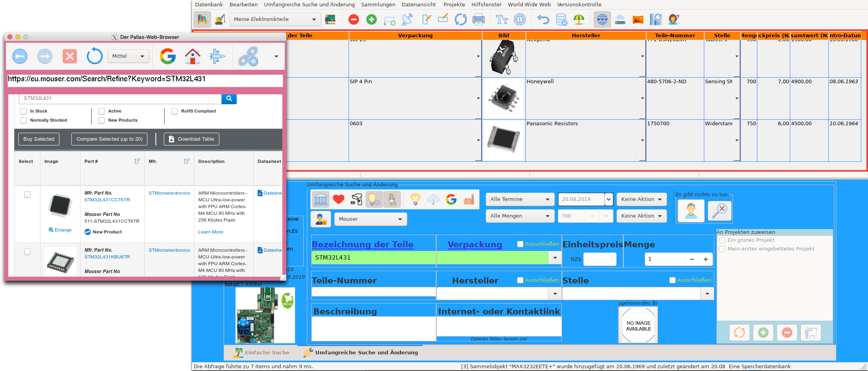Open Sammlungen menu
This screenshot has width=868, height=371.
(x=378, y=4)
